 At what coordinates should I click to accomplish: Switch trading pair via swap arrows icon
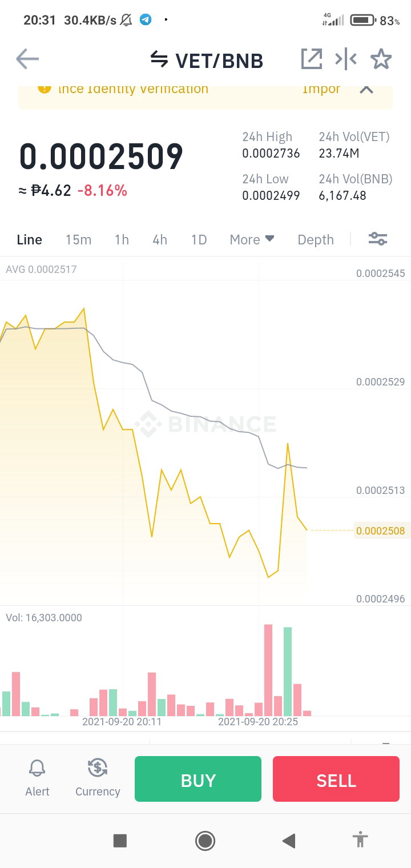click(x=159, y=59)
